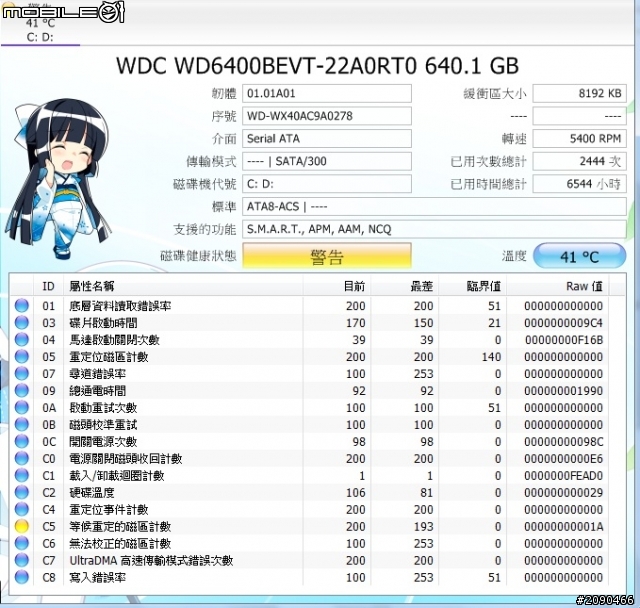Click the drive title WDC WD6400BEVT-22A0RT0 640.1 GB
The height and width of the screenshot is (608, 640).
pyautogui.click(x=318, y=66)
